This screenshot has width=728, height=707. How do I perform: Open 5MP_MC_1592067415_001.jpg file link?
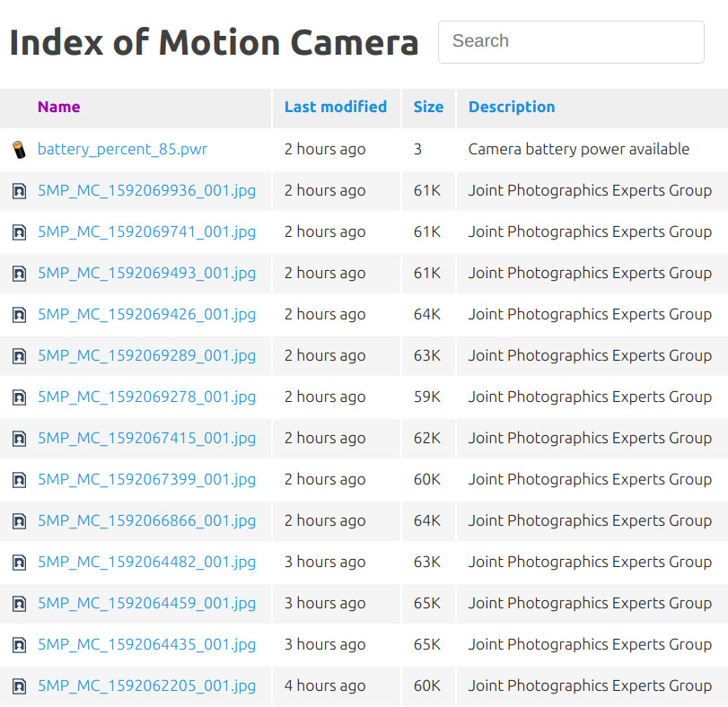click(x=146, y=438)
